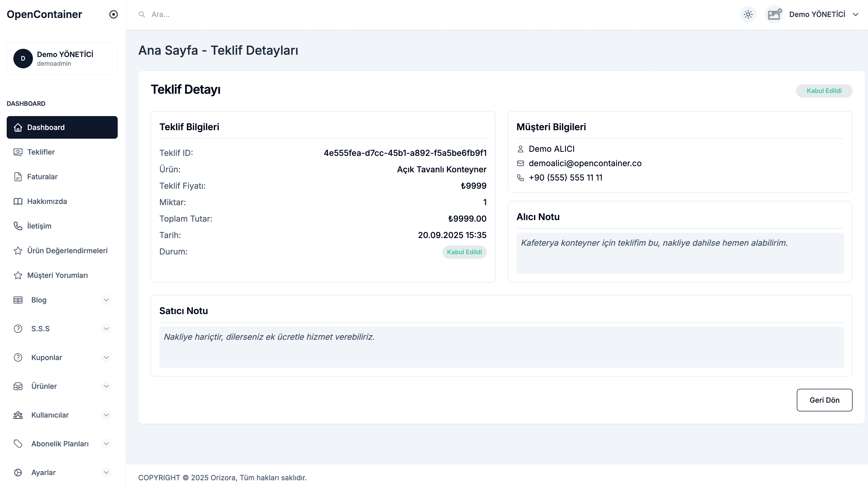Click the Teklifler money icon in sidebar
Viewport: 868px width, 490px height.
(18, 152)
